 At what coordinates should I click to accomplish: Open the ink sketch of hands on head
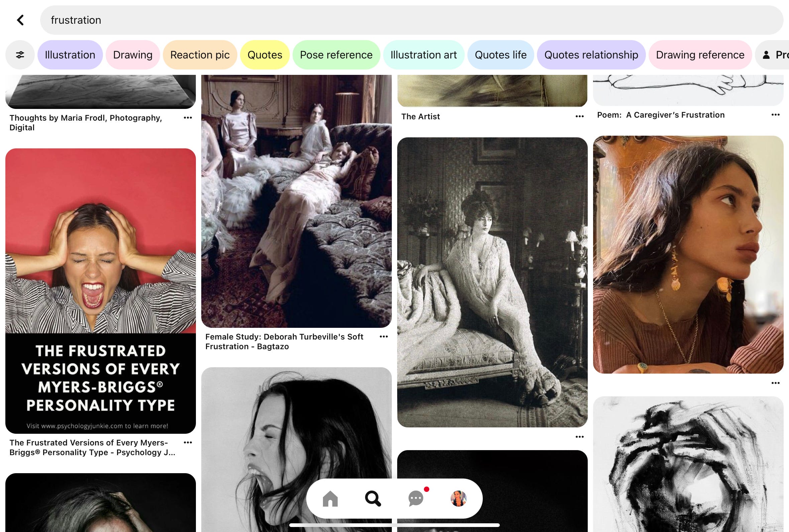pos(688,464)
